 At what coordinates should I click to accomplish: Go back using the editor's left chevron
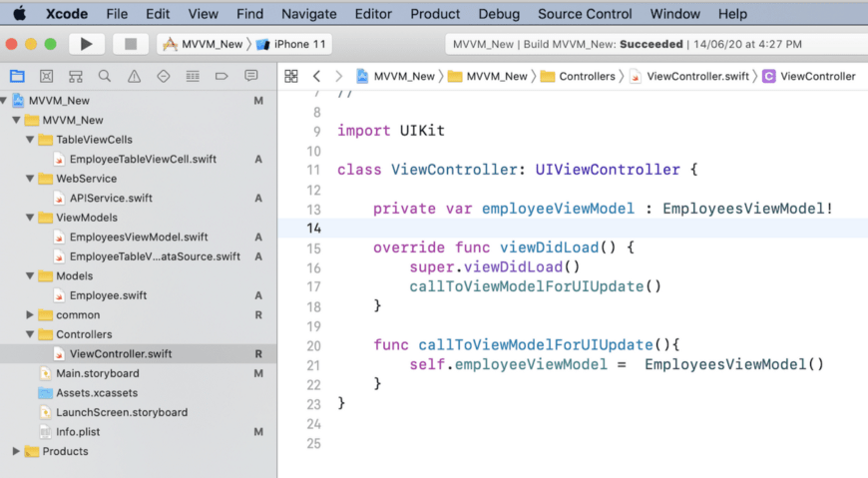(316, 76)
